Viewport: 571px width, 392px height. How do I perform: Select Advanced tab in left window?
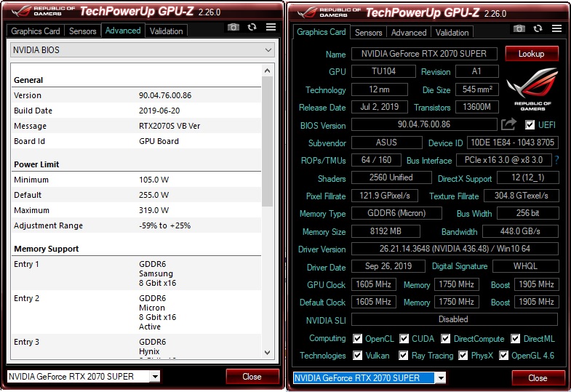(x=123, y=31)
